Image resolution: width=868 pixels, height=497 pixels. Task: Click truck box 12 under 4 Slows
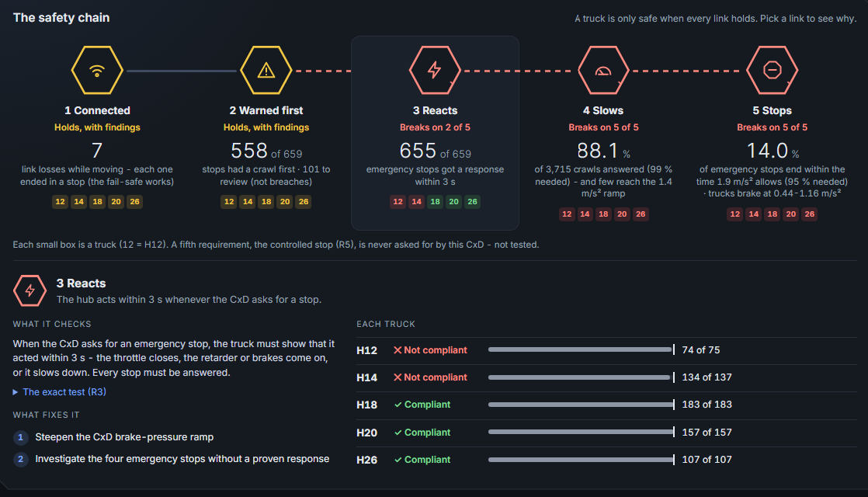(x=567, y=214)
